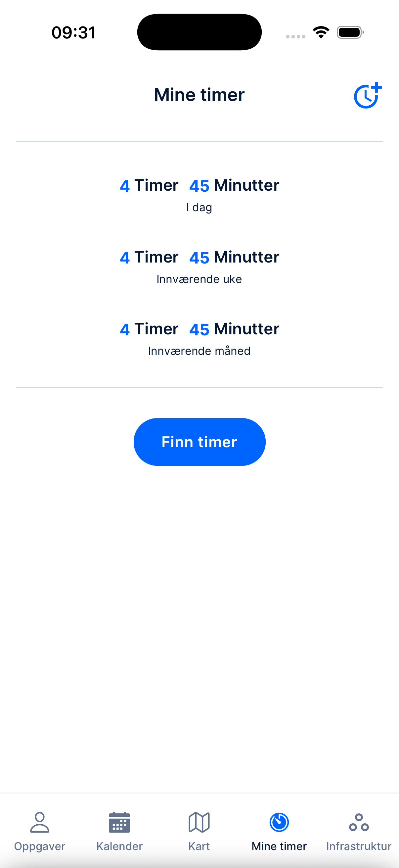Tap the Wi-Fi status icon
The image size is (399, 868).
[x=321, y=32]
